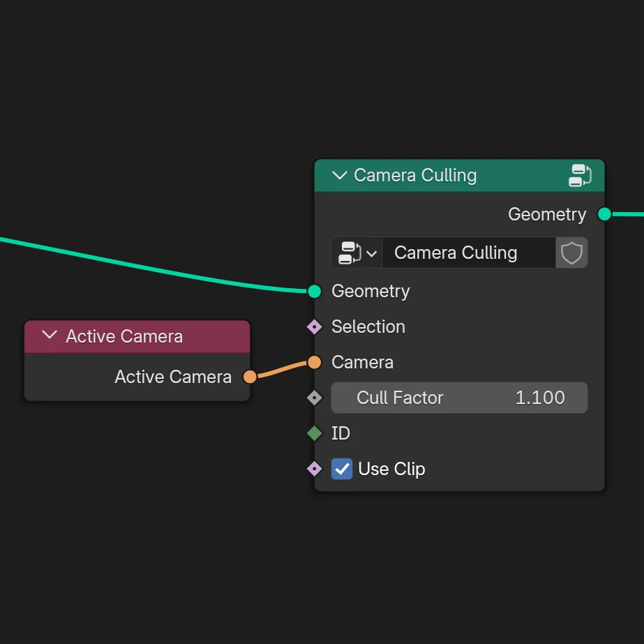This screenshot has width=644, height=644.
Task: Select the Active Camera node header
Action: coord(140,336)
